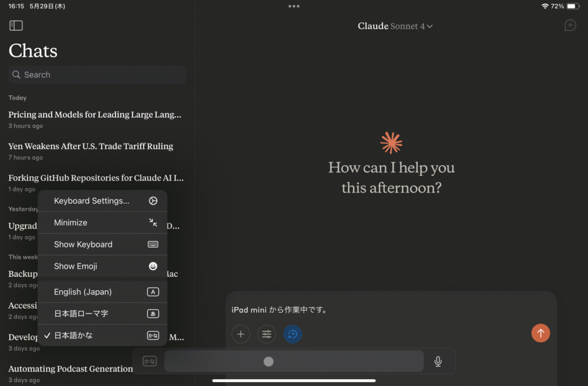Switch to 日本語ローマ字 input

point(102,314)
